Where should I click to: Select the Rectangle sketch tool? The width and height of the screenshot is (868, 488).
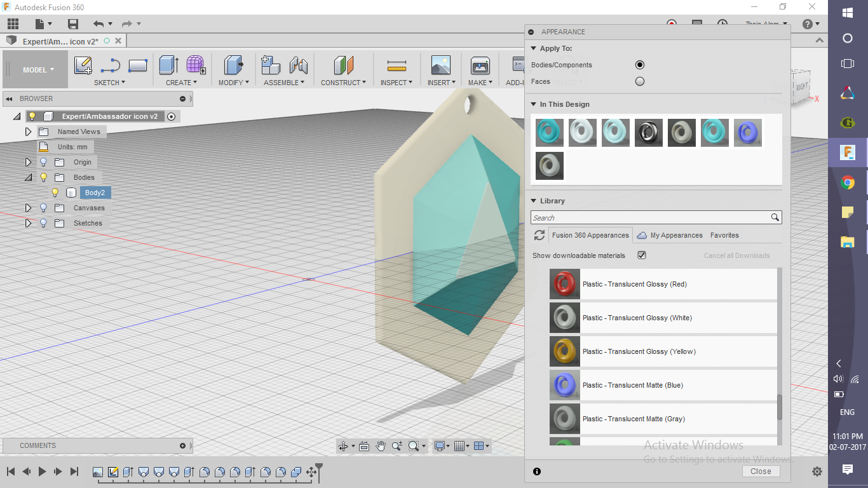coord(138,65)
